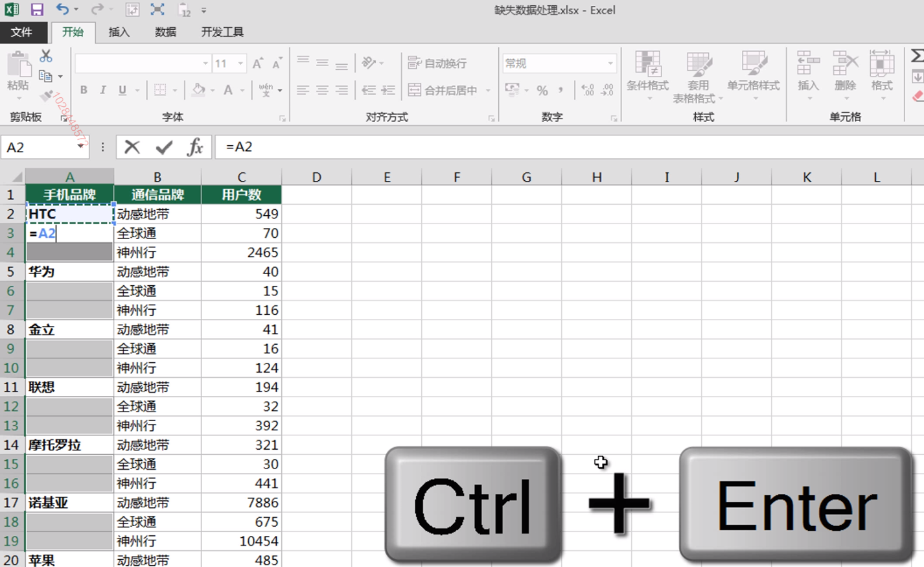Viewport: 924px width, 567px height.
Task: Increase the cell indent
Action: pyautogui.click(x=388, y=90)
